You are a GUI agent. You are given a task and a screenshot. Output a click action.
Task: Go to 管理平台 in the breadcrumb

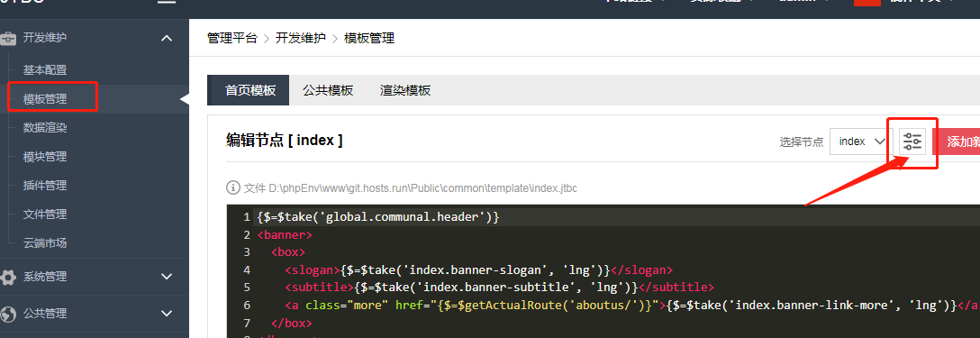pos(231,38)
